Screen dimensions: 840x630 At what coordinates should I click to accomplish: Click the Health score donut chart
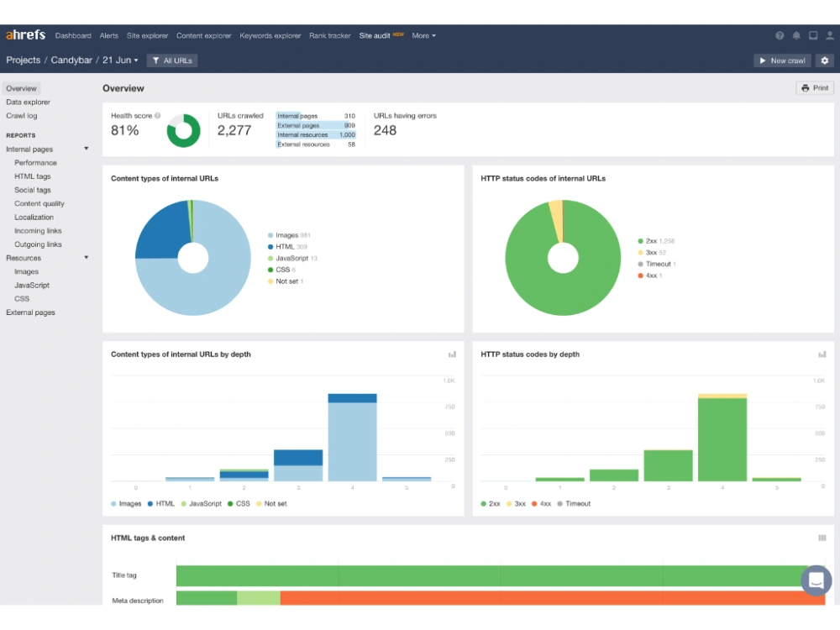pos(183,130)
